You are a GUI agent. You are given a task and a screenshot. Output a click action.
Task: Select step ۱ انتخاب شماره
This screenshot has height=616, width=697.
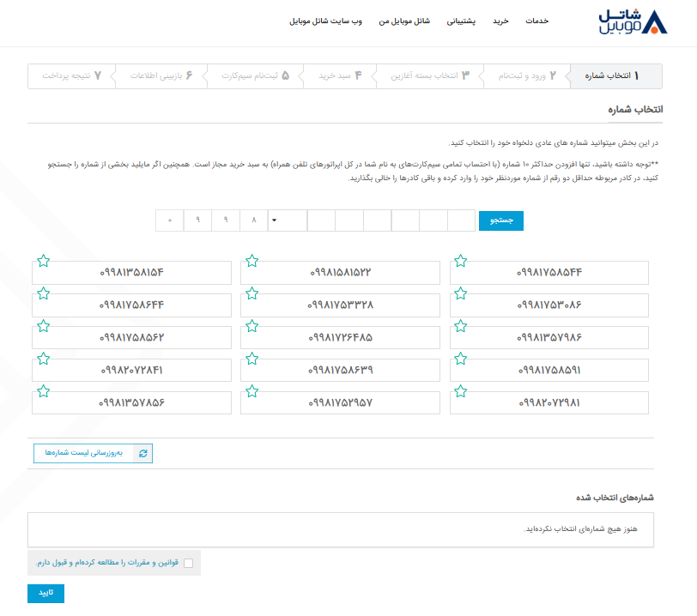coord(616,76)
